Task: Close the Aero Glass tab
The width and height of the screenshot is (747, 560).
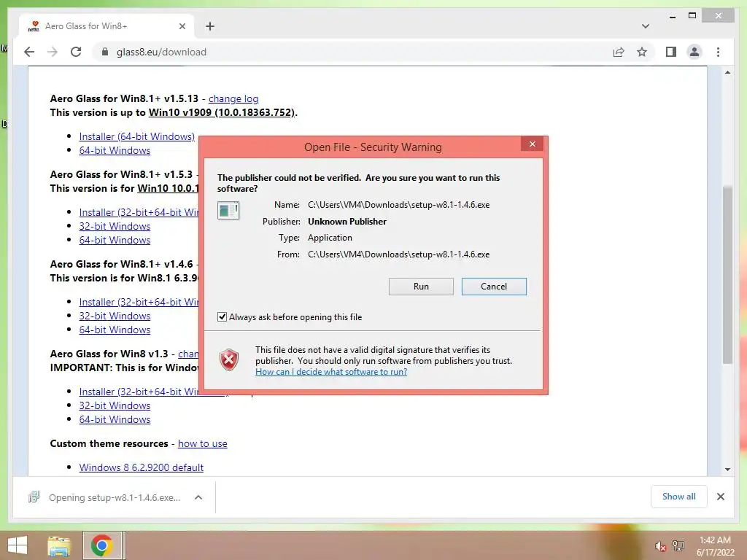Action: pyautogui.click(x=182, y=26)
